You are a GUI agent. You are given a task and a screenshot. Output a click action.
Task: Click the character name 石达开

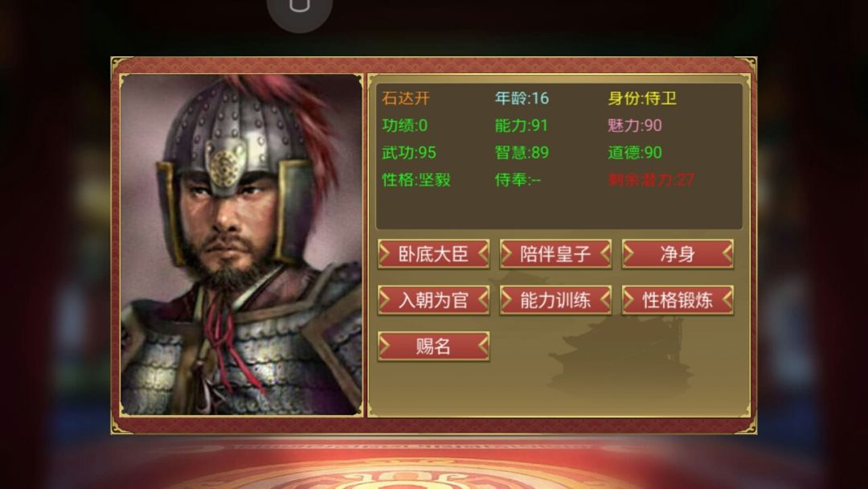click(x=405, y=99)
